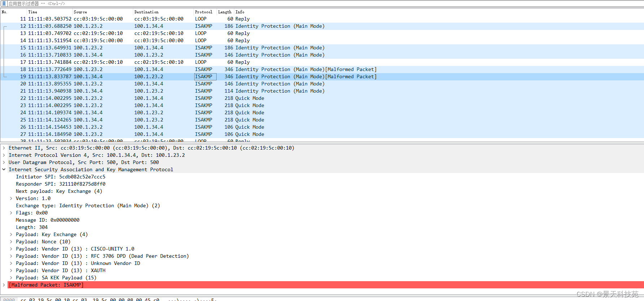Expand Payload: Key Exchange (4)
The height and width of the screenshot is (301, 644).
(x=11, y=234)
